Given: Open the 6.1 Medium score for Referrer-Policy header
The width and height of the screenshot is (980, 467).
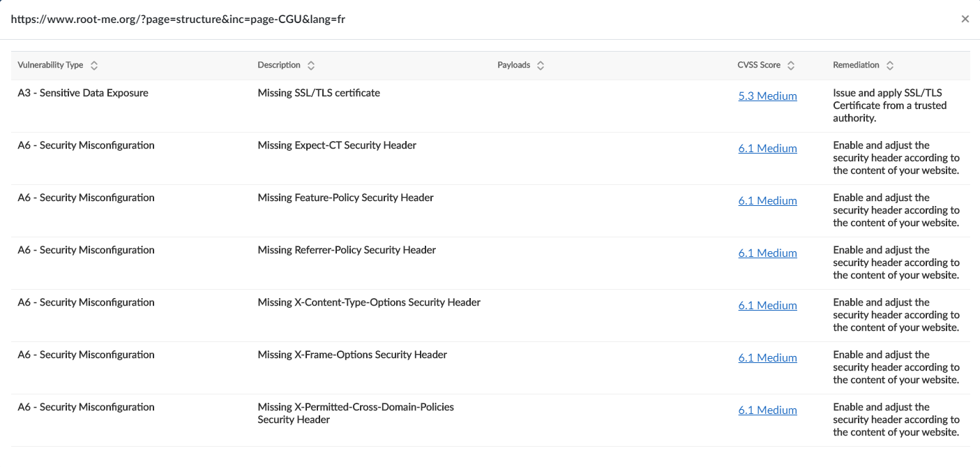Looking at the screenshot, I should [x=767, y=253].
